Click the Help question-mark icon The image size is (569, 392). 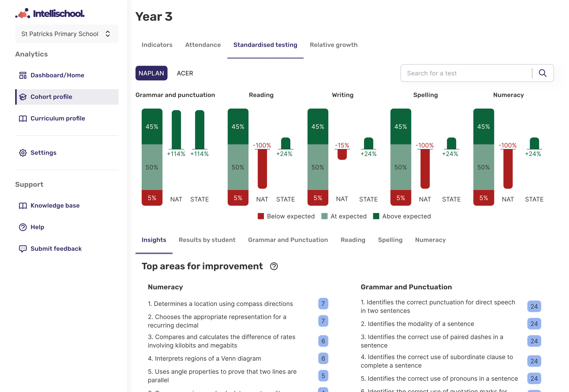point(23,227)
